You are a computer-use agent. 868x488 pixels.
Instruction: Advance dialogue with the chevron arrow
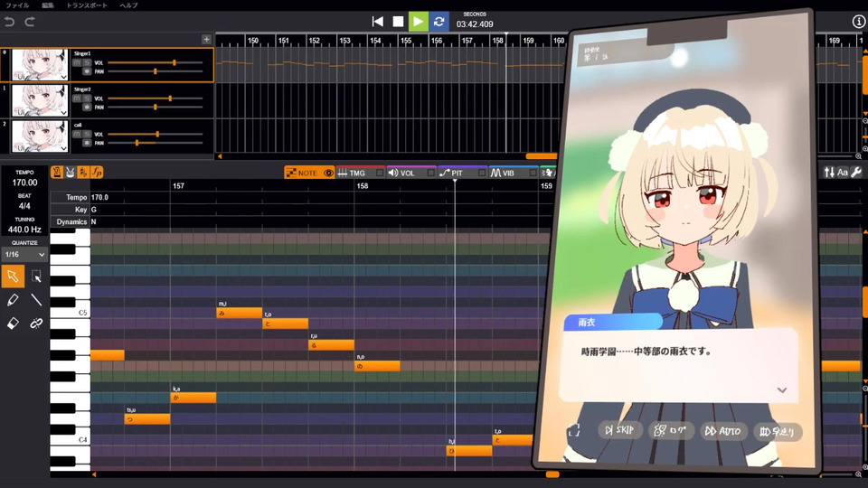click(781, 390)
